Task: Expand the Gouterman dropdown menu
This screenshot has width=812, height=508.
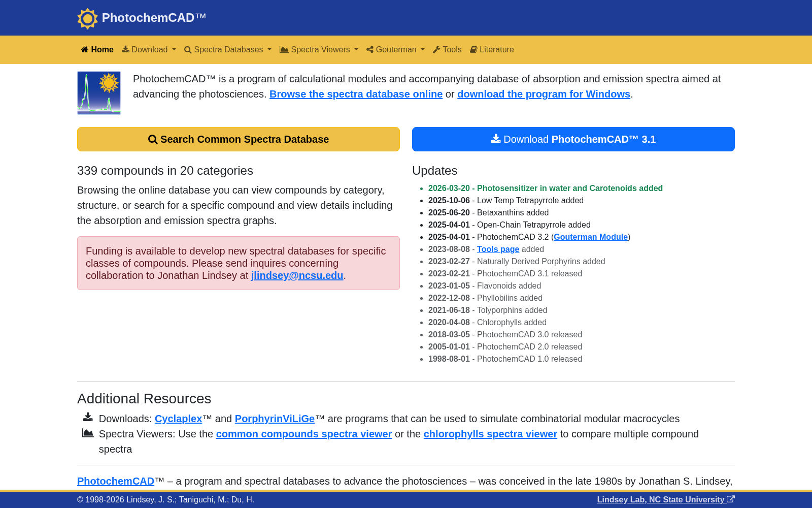Action: (x=395, y=49)
